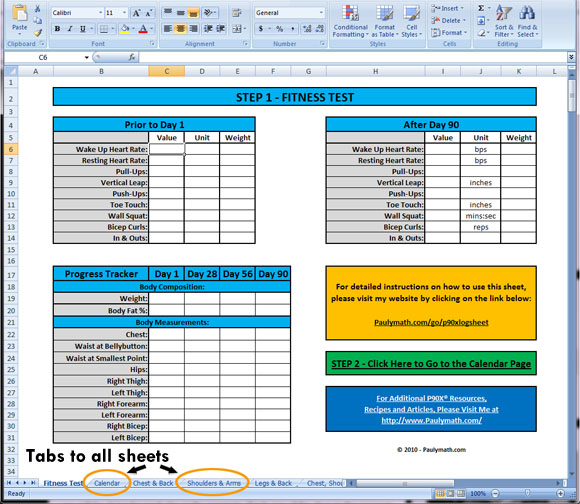Open the font size 11 dropdown
Image resolution: width=580 pixels, height=504 pixels.
(124, 13)
